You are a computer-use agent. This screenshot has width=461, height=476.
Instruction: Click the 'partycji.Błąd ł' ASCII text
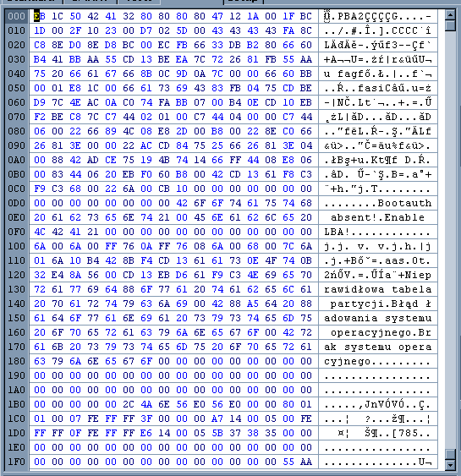pos(381,304)
